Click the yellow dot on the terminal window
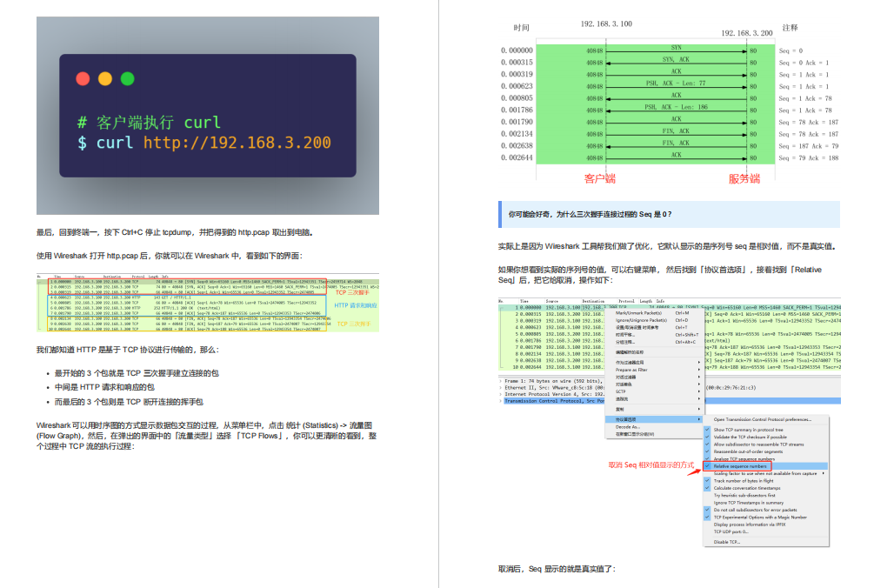This screenshot has width=894, height=588. (105, 78)
